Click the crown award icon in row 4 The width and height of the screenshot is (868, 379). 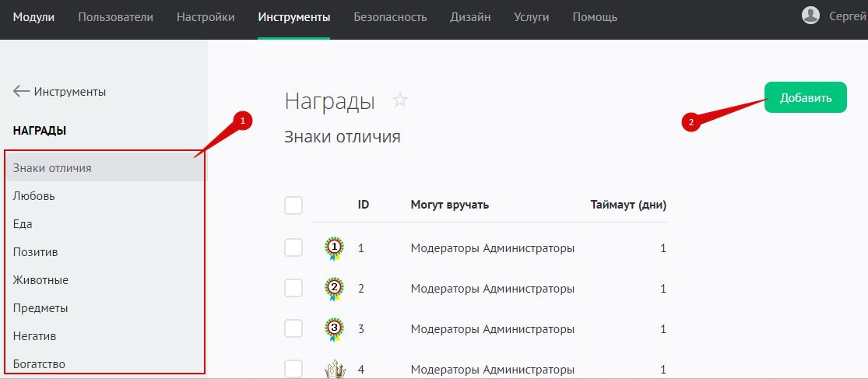[334, 369]
